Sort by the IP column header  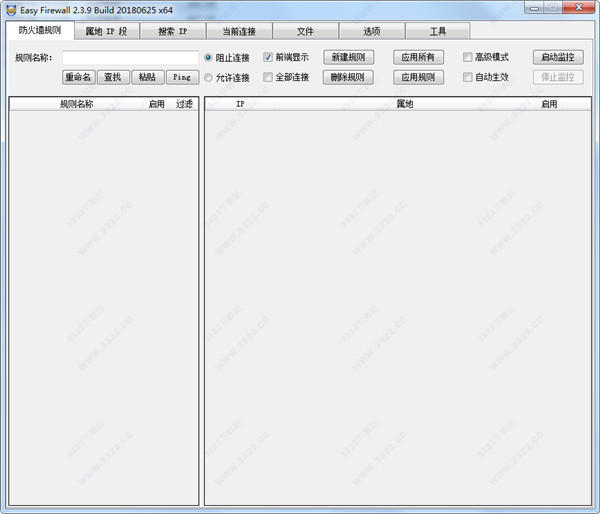240,104
